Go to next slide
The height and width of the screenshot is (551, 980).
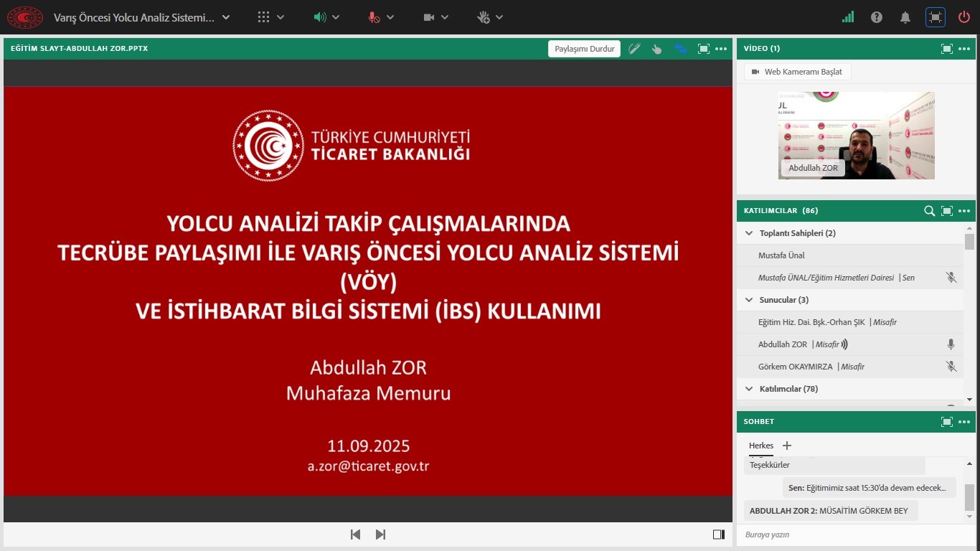coord(381,534)
